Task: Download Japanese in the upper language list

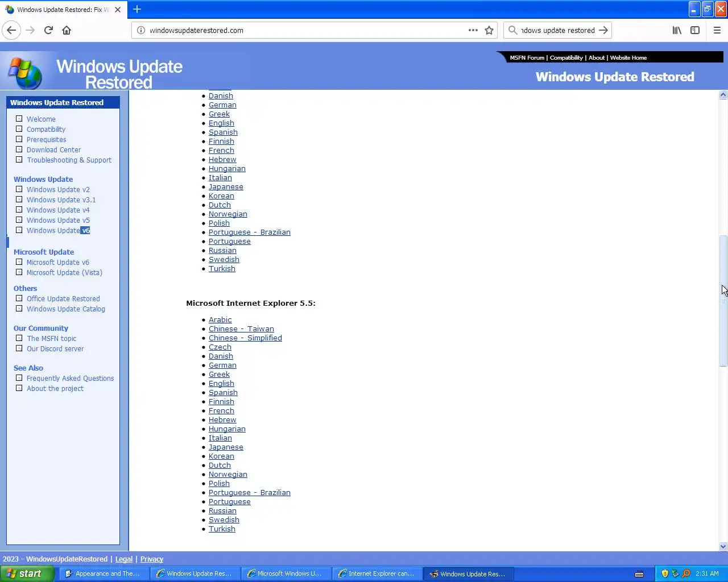Action: tap(226, 186)
